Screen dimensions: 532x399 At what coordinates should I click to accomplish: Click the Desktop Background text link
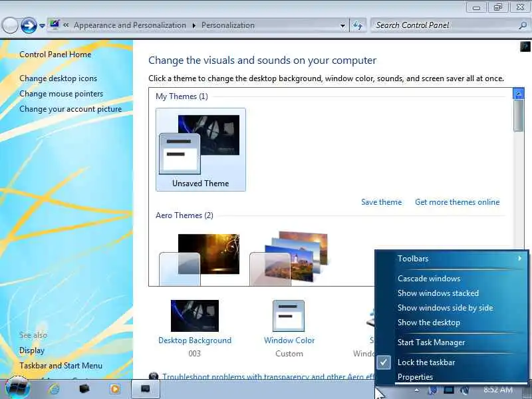point(195,340)
